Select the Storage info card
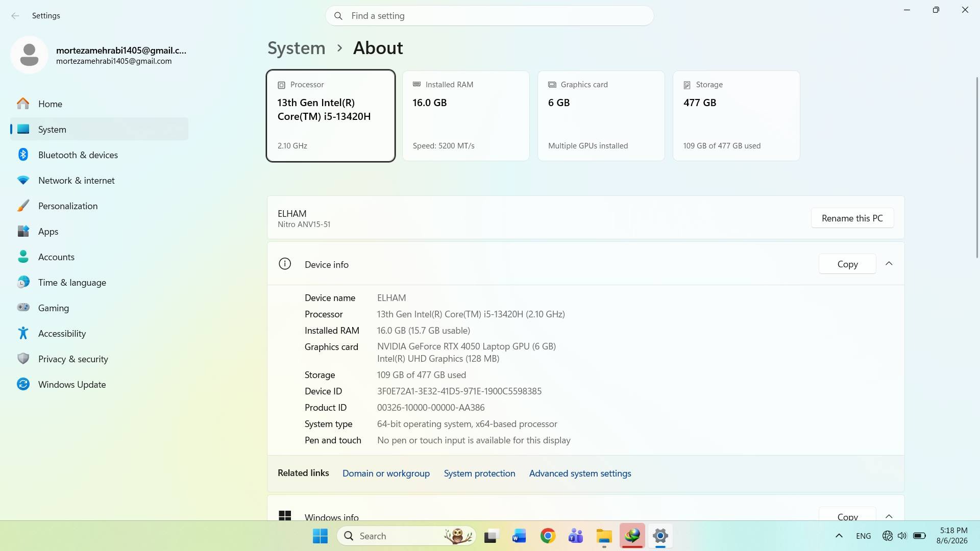 coord(736,116)
